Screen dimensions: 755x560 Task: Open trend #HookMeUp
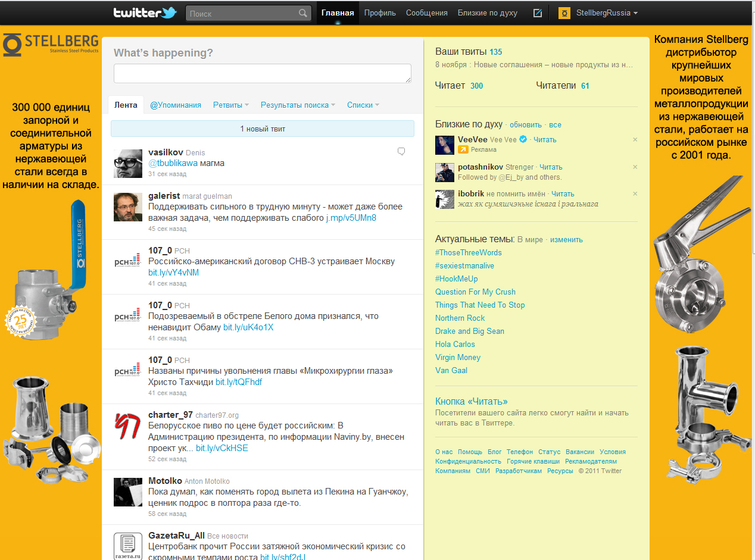457,279
